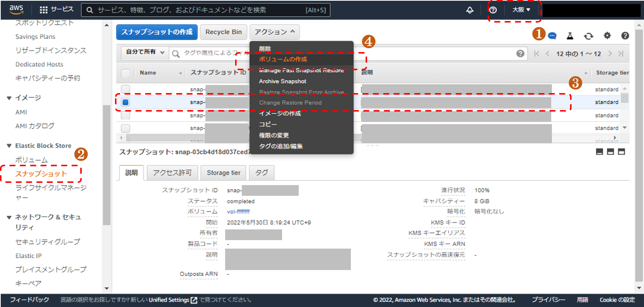Open the help circle icon in top navigation bar

[493, 10]
